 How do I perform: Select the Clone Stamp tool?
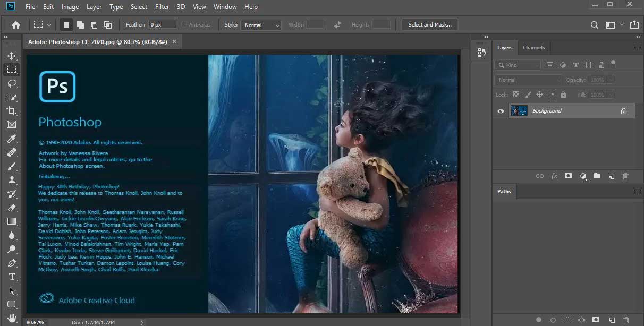tap(12, 180)
